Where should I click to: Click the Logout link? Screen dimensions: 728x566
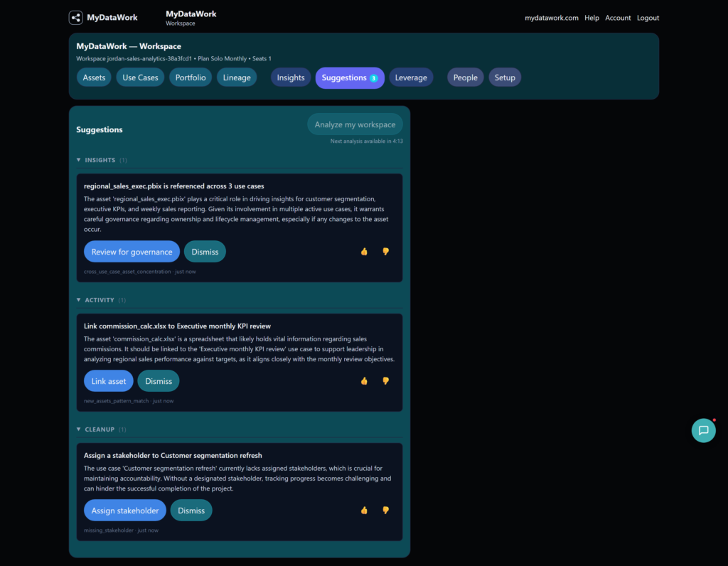click(x=648, y=18)
